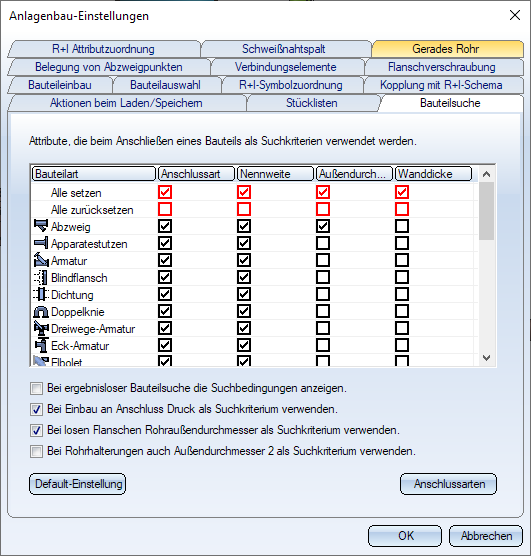The image size is (531, 556).
Task: Open Aktionen beim Laden/Speichern tab
Action: pos(126,103)
